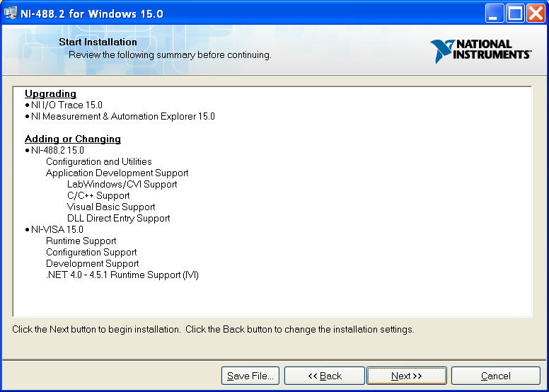Close the installer with the red X
Screen dimensions: 549x392
(536, 13)
